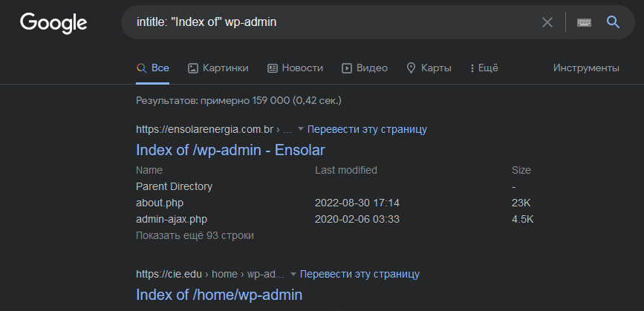Switch to the Все tab

(153, 68)
